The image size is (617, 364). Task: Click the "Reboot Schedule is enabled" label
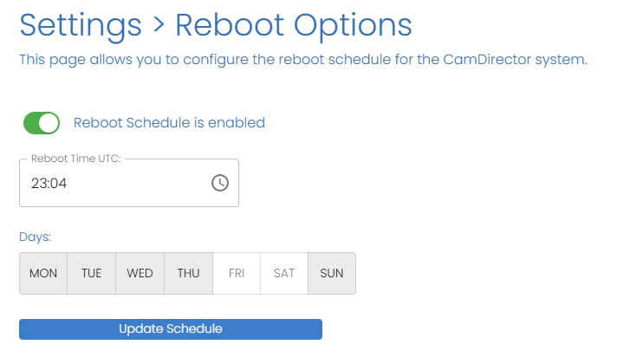169,123
